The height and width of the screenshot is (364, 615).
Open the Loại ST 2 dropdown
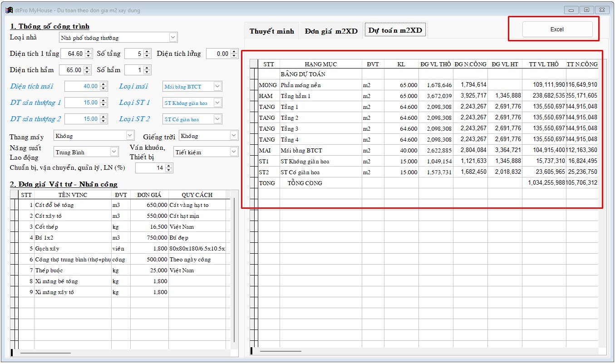click(x=217, y=119)
